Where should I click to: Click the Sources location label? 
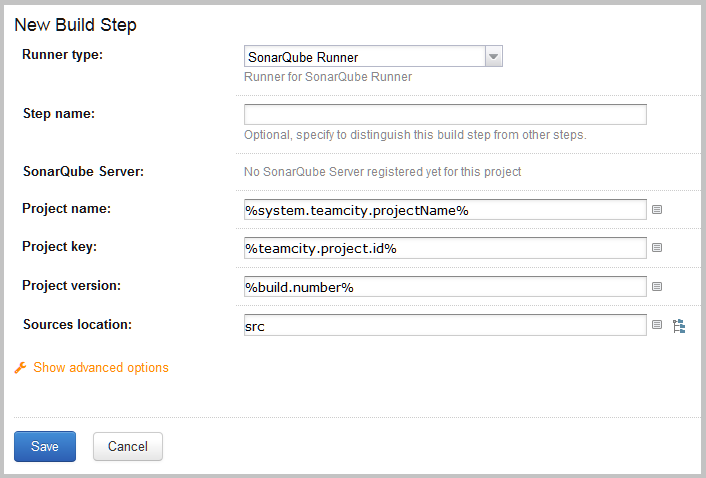[77, 324]
